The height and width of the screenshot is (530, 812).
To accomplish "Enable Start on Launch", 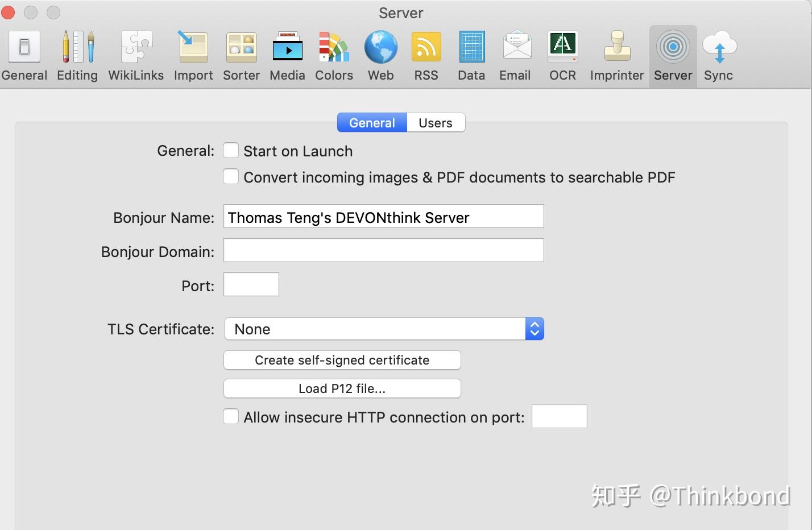I will pos(231,150).
